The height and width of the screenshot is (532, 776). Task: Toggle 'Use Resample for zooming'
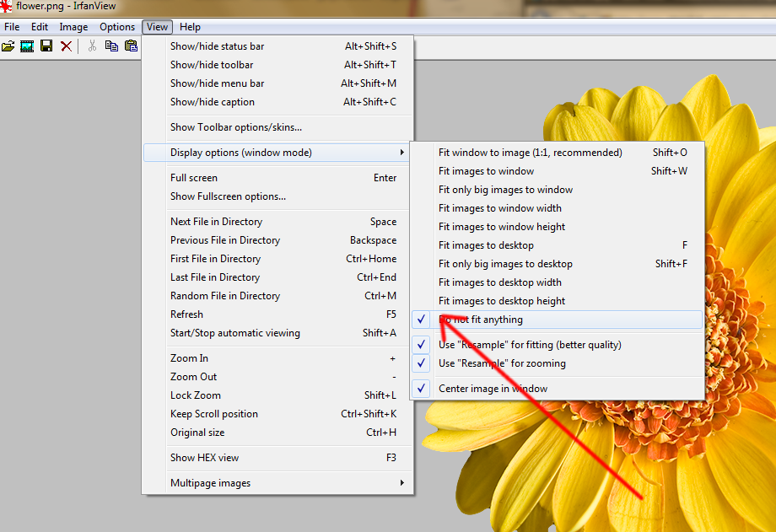pos(557,363)
